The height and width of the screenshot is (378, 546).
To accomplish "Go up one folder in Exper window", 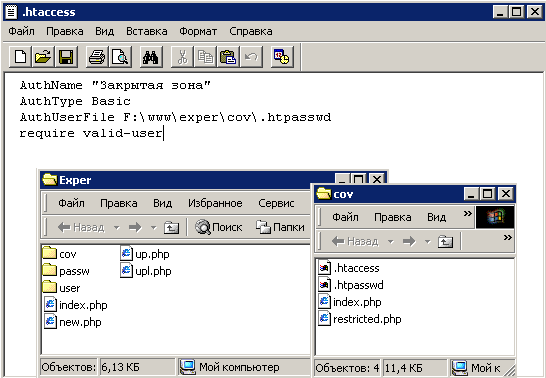I will (x=171, y=227).
